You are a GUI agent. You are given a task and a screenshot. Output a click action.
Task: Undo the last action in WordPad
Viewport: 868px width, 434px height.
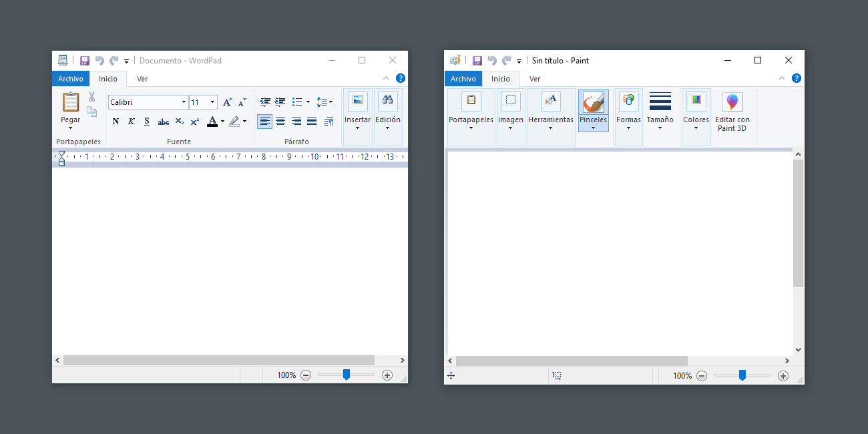(99, 60)
